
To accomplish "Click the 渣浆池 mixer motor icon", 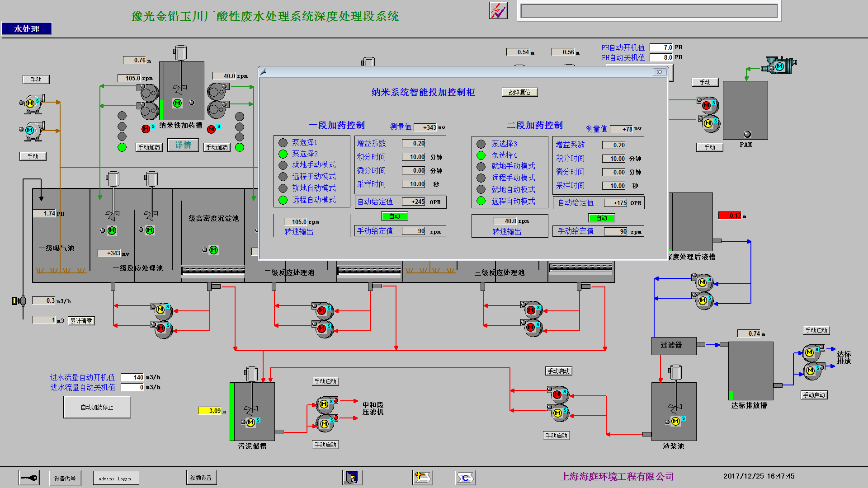I will [x=675, y=421].
